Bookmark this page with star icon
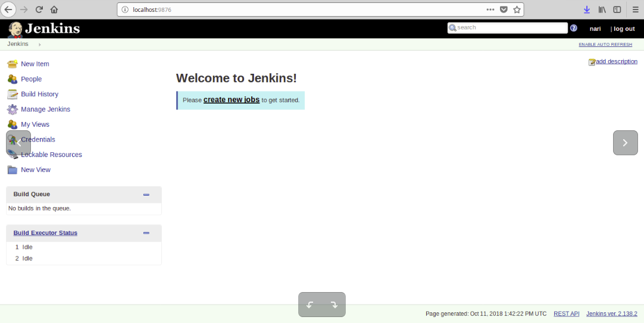 click(517, 10)
